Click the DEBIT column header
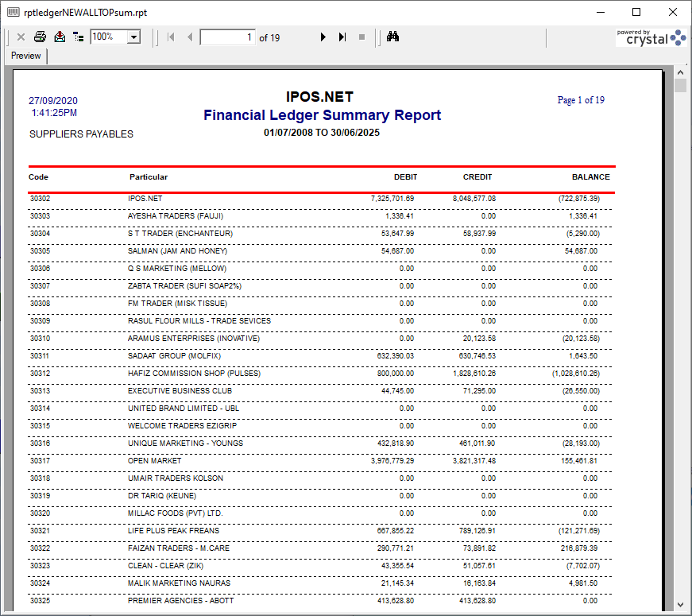The width and height of the screenshot is (692, 616). click(x=405, y=177)
